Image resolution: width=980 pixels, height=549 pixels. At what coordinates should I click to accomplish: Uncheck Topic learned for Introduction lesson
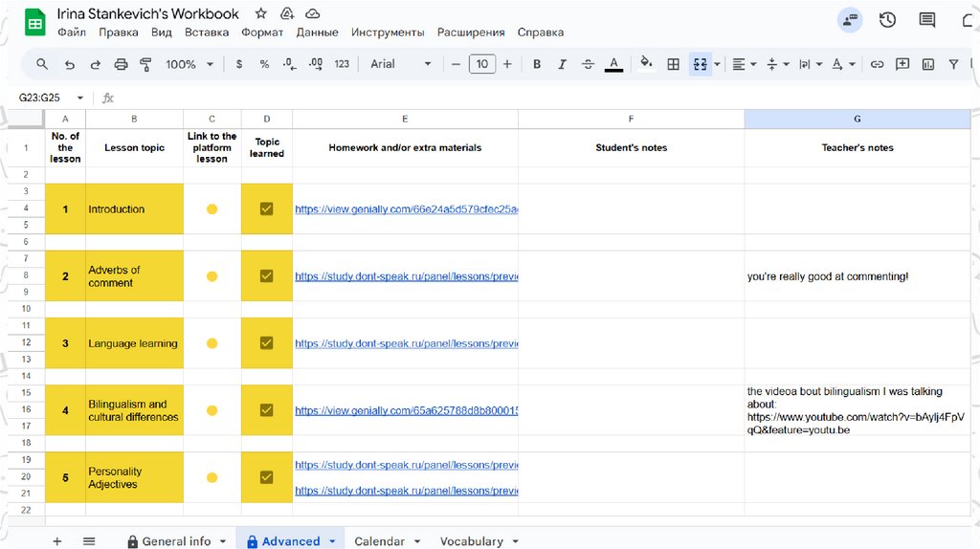tap(267, 209)
